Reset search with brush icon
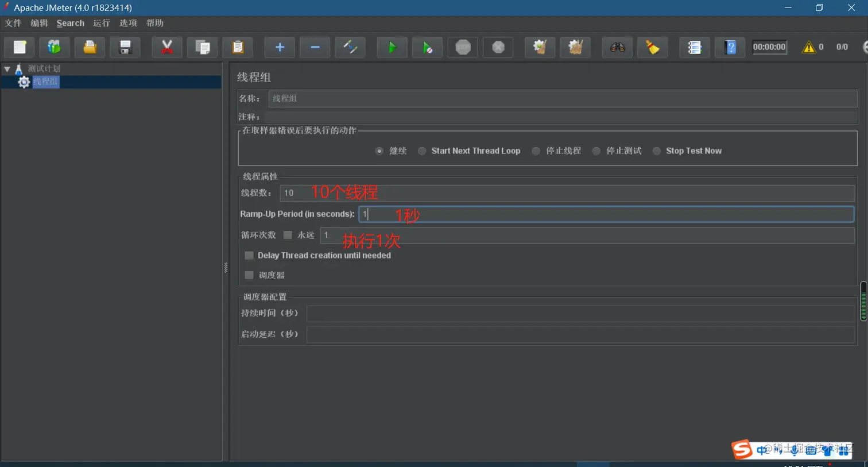Screen dimensions: 868x467 [x=653, y=47]
